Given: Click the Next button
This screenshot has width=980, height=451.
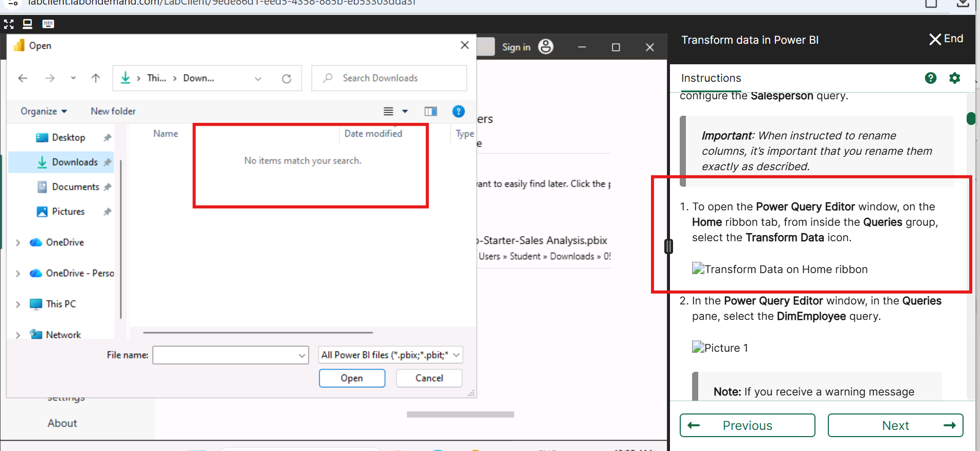Looking at the screenshot, I should click(895, 425).
